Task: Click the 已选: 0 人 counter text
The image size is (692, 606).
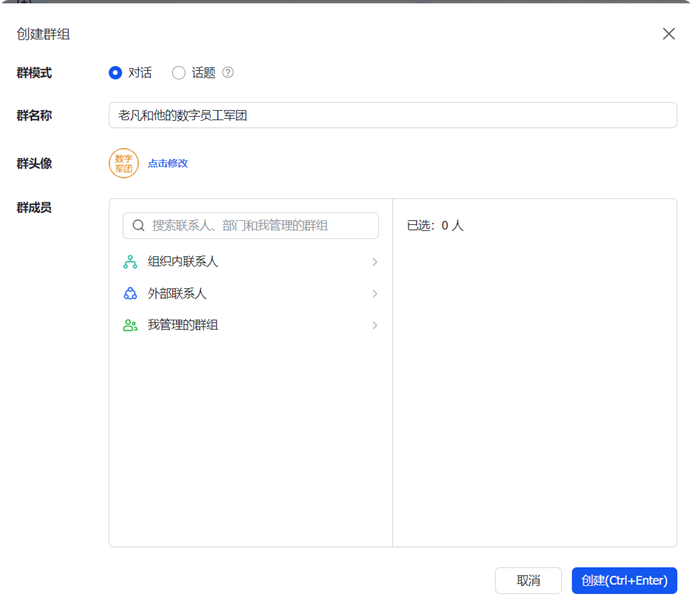Action: pyautogui.click(x=435, y=226)
